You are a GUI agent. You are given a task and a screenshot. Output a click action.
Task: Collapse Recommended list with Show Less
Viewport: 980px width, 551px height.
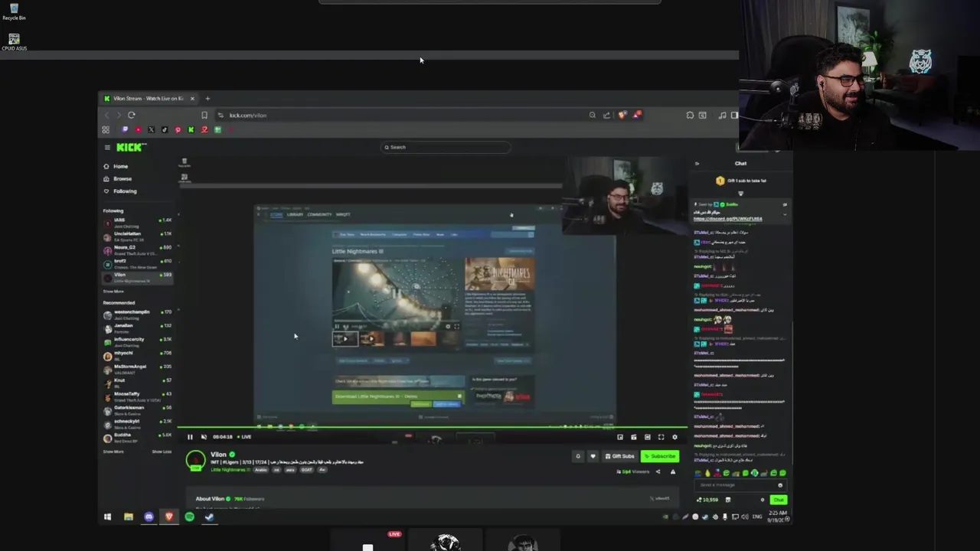pos(162,452)
